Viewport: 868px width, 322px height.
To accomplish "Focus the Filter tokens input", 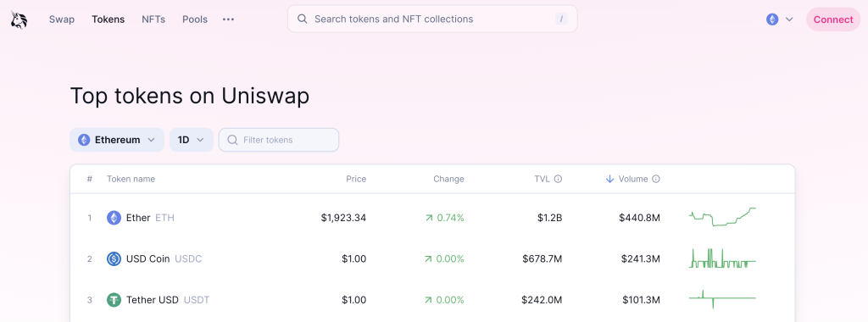I will 279,140.
